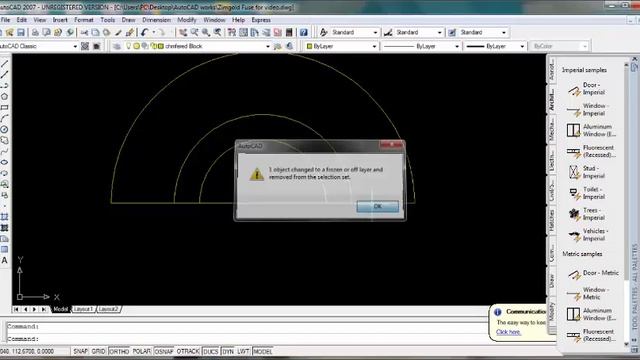Select the Ellipse draw tool
640x360 pixels.
[4, 162]
